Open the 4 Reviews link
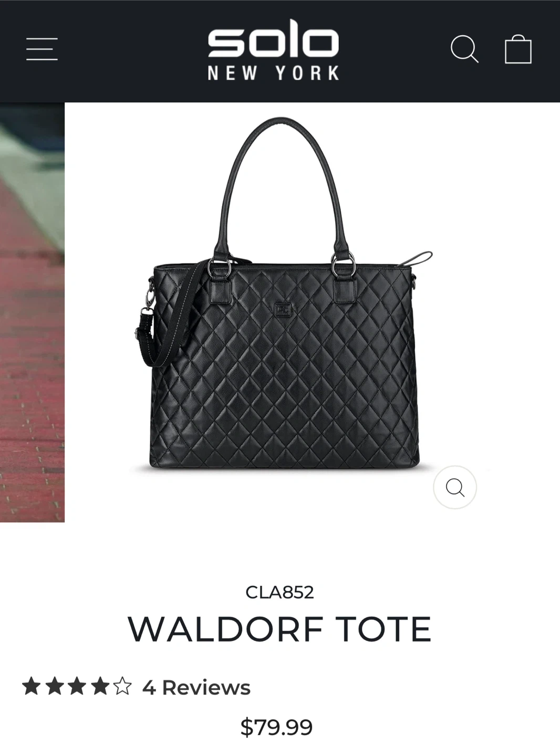560x756 pixels. click(196, 687)
